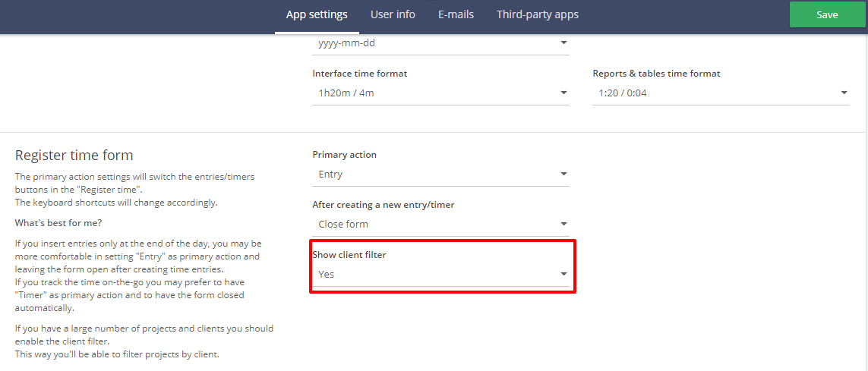The image size is (868, 371).
Task: Click the Show client filter dropdown arrow
Action: pyautogui.click(x=563, y=274)
